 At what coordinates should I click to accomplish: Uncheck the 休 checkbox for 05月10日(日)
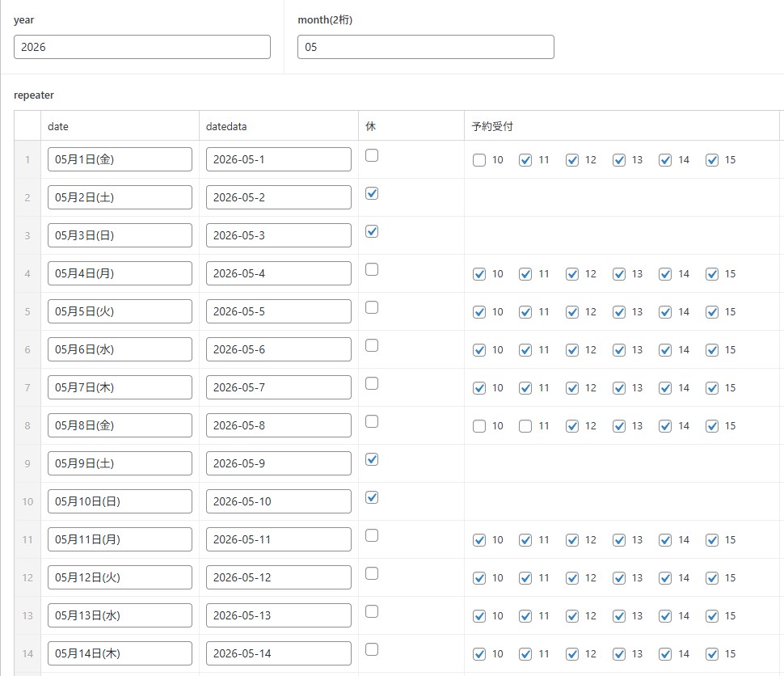coord(372,498)
